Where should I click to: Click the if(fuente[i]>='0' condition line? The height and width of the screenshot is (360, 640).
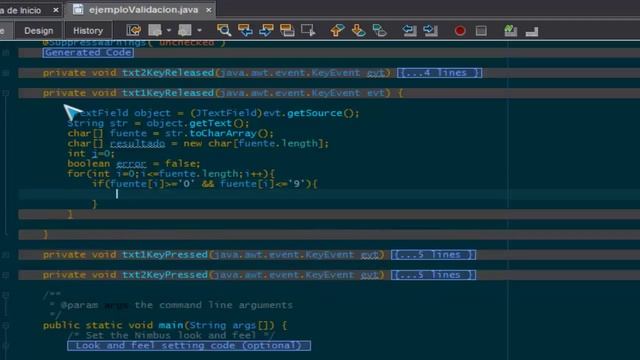[204, 184]
